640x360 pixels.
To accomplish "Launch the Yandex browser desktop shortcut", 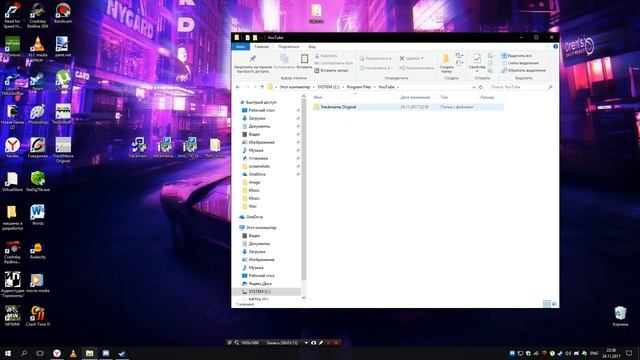I will pyautogui.click(x=12, y=148).
